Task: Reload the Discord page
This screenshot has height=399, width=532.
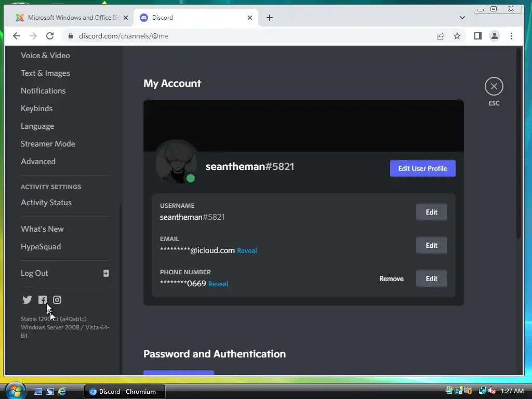Action: tap(50, 36)
